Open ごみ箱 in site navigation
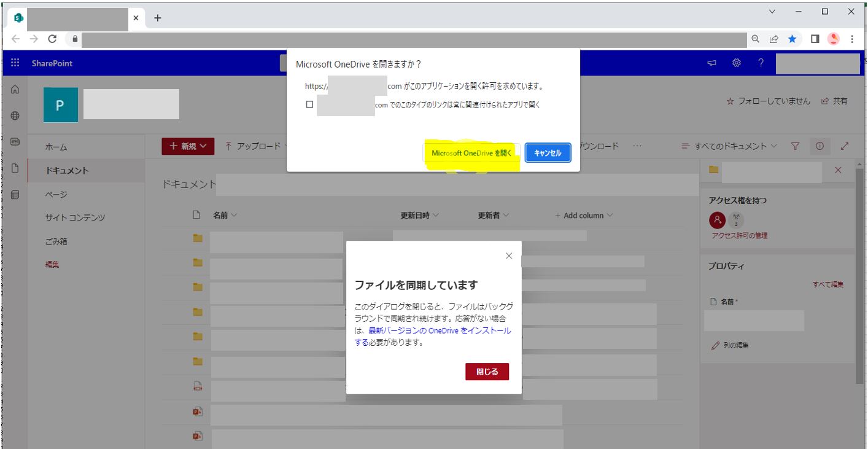This screenshot has width=868, height=449. coord(56,241)
